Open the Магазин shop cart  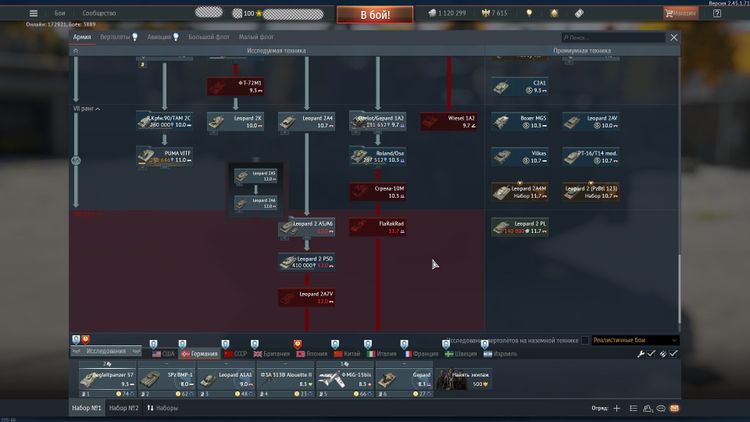click(682, 13)
